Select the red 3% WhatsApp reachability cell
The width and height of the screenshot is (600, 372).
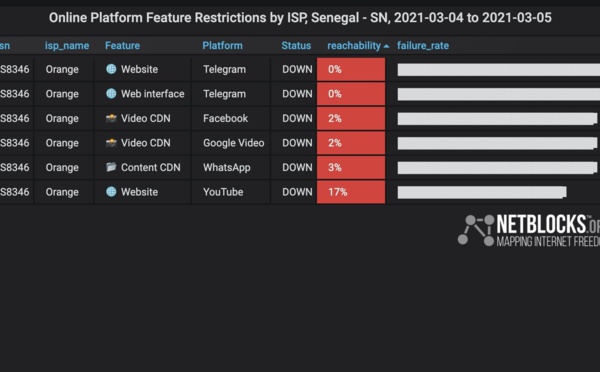[x=351, y=167]
